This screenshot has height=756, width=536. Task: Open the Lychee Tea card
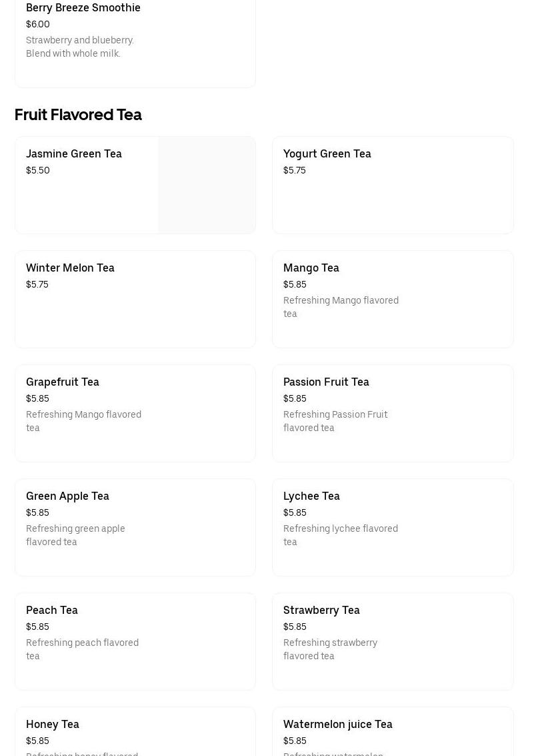(x=393, y=527)
